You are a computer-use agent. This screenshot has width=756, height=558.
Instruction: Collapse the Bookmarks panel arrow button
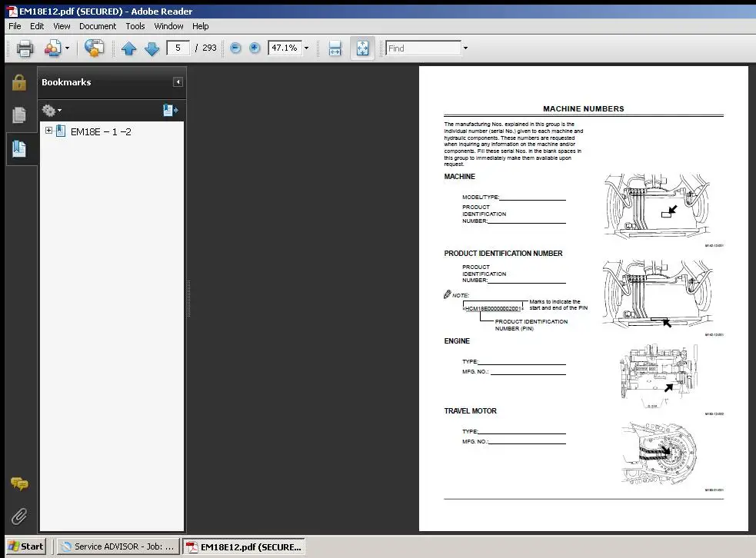click(178, 82)
